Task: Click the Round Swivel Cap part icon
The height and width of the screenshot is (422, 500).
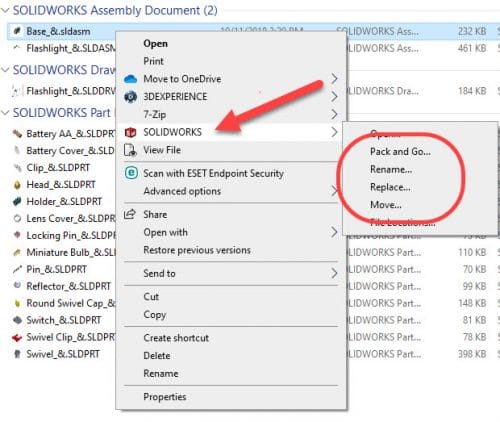Action: coord(17,303)
